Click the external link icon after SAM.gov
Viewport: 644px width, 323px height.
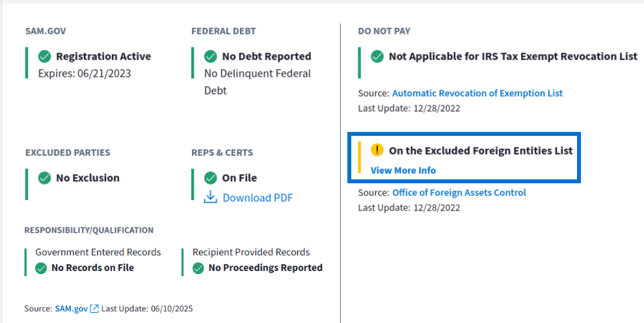pyautogui.click(x=94, y=309)
